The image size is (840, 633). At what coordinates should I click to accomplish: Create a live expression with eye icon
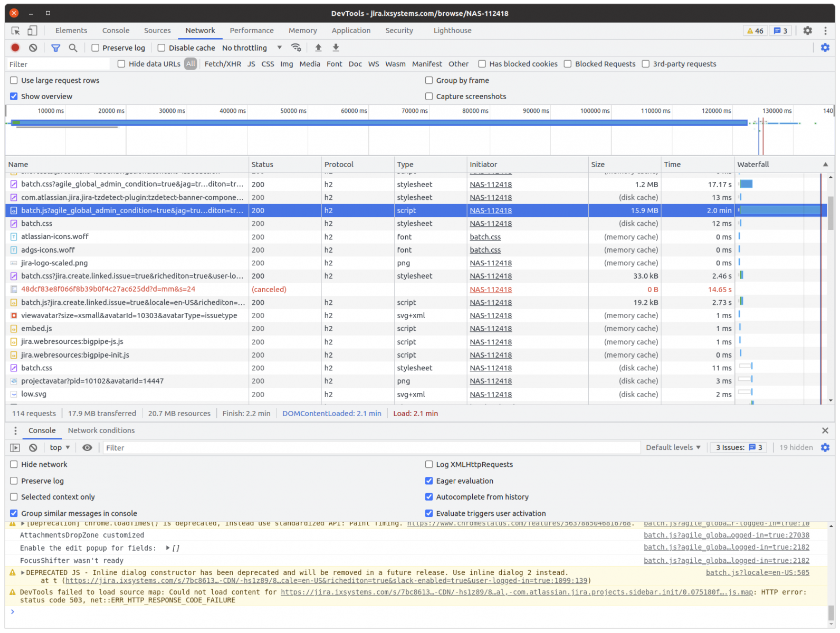pos(87,447)
